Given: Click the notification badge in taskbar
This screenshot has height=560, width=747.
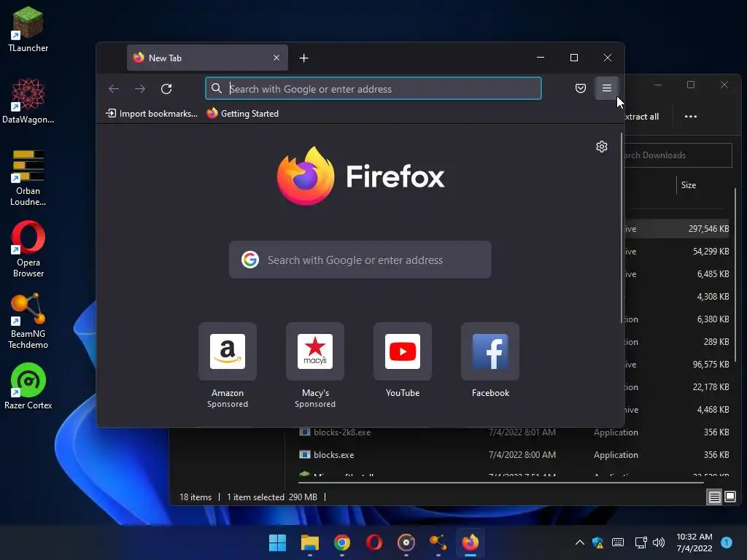Looking at the screenshot, I should [x=727, y=542].
